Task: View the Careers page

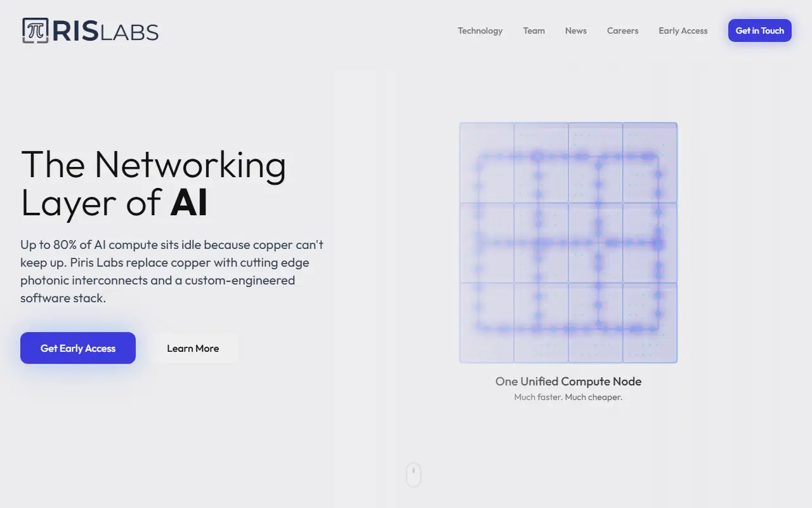Action: [623, 30]
